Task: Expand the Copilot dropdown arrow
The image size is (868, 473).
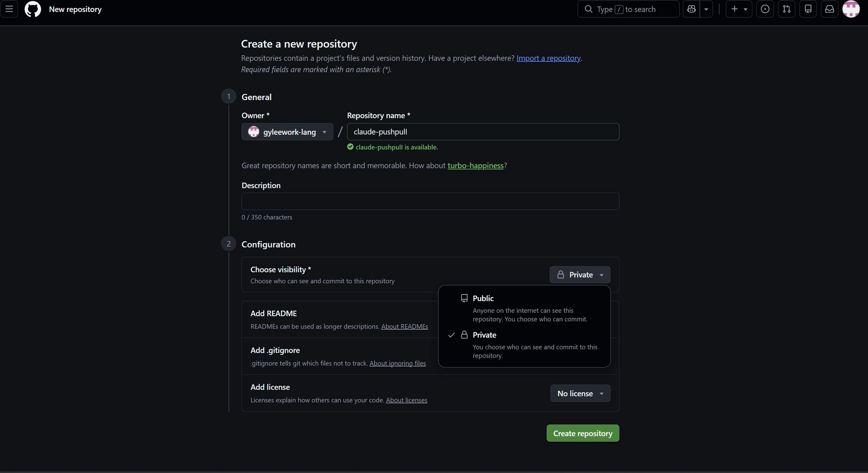Action: [x=706, y=9]
